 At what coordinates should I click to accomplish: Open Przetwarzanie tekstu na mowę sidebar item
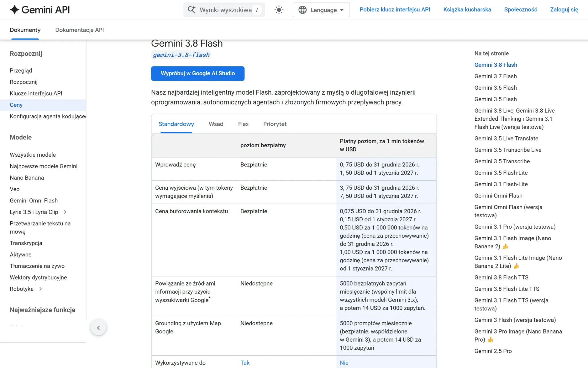coord(40,227)
